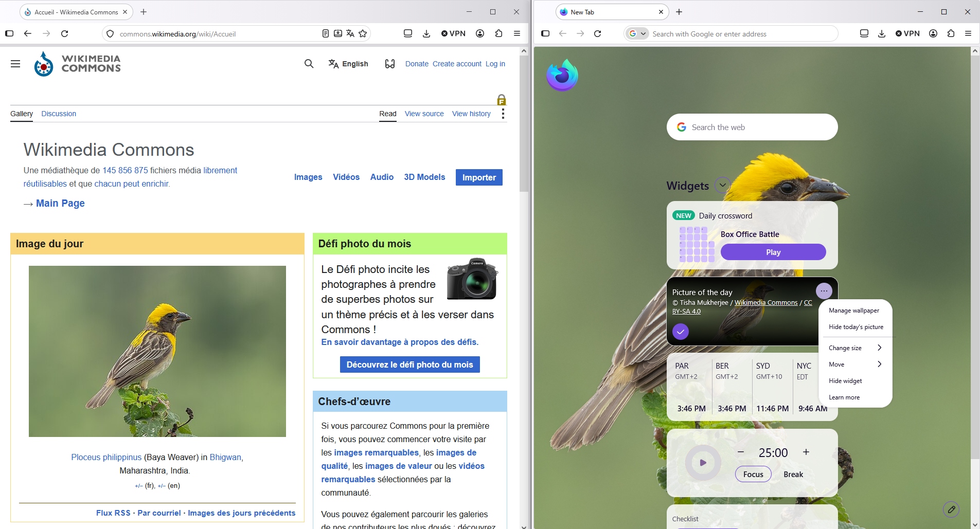Open VPN panel in the Wikimedia Commons window
Screen dimensions: 980x529
(x=453, y=33)
